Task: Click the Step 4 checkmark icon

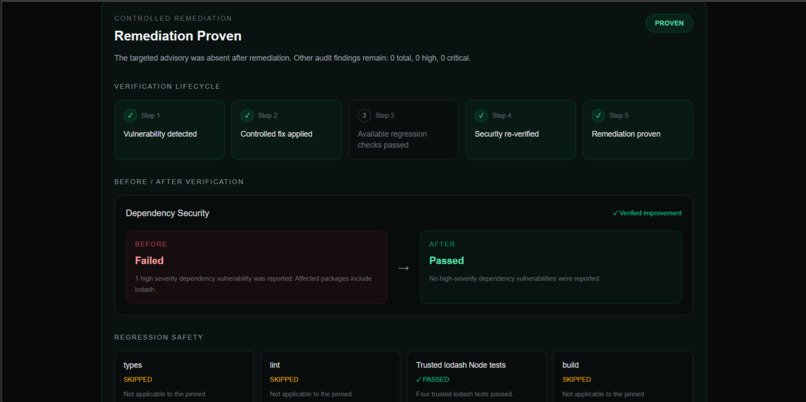Action: 481,116
